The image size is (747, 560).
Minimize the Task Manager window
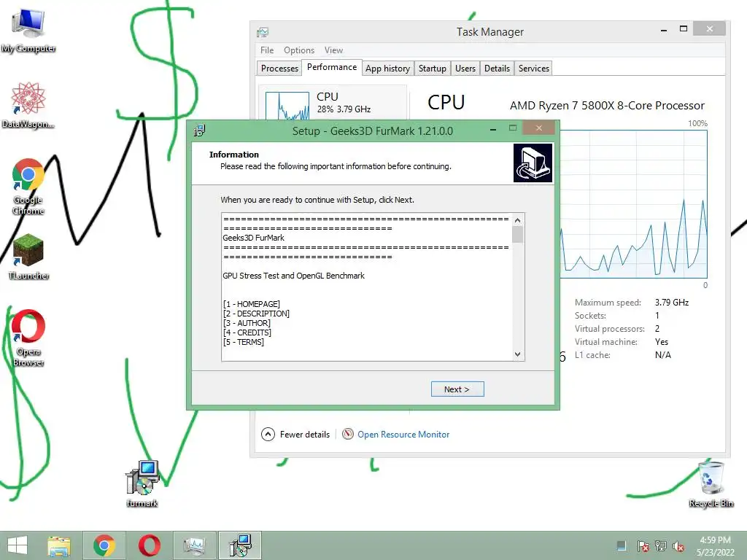pyautogui.click(x=663, y=29)
